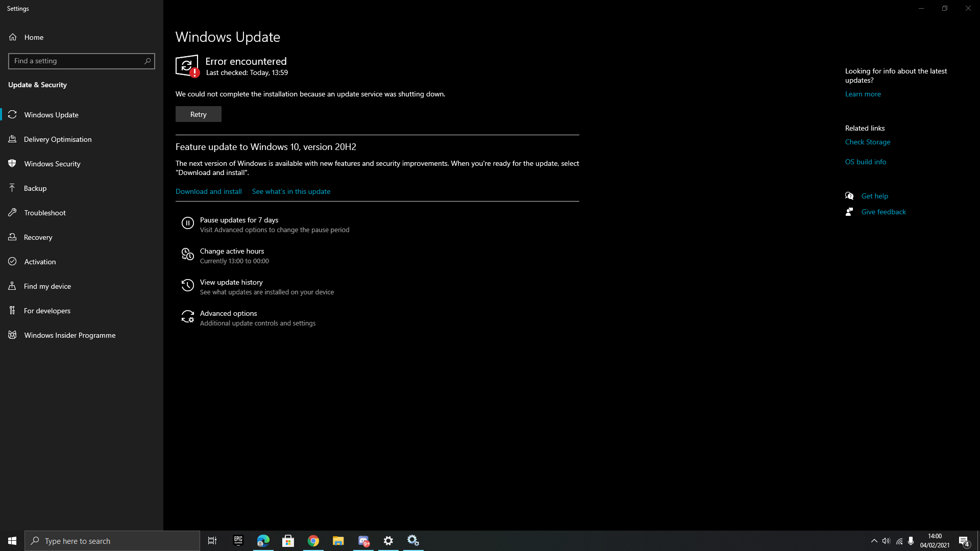
Task: Open the clock and calendar flyout
Action: [x=935, y=541]
